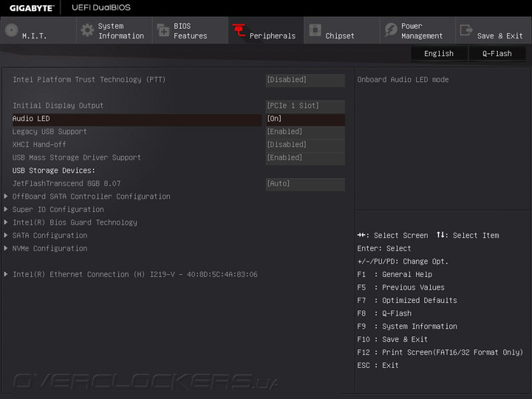This screenshot has height=399, width=532.
Task: Click the Onboard Audio LED mode help text
Action: [x=403, y=80]
